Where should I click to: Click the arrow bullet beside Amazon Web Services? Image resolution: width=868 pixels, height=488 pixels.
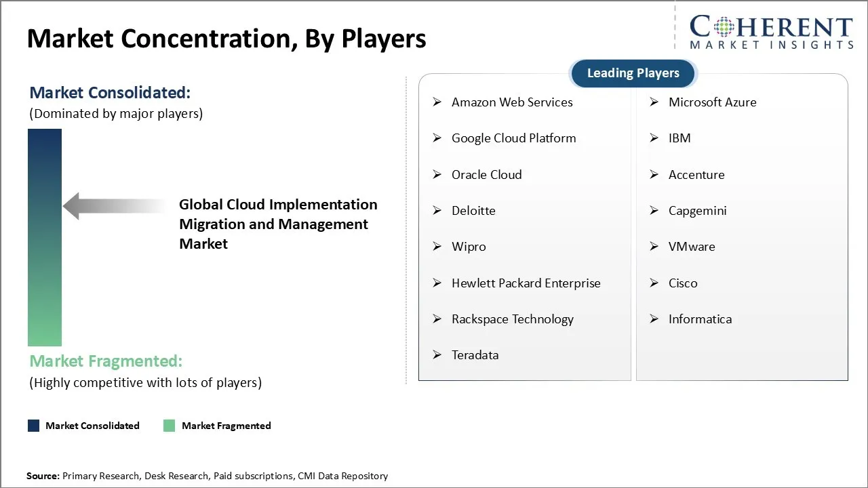point(437,102)
